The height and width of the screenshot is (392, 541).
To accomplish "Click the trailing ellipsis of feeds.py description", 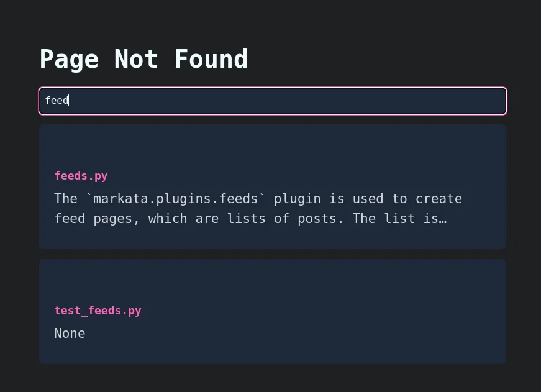I will tap(442, 219).
